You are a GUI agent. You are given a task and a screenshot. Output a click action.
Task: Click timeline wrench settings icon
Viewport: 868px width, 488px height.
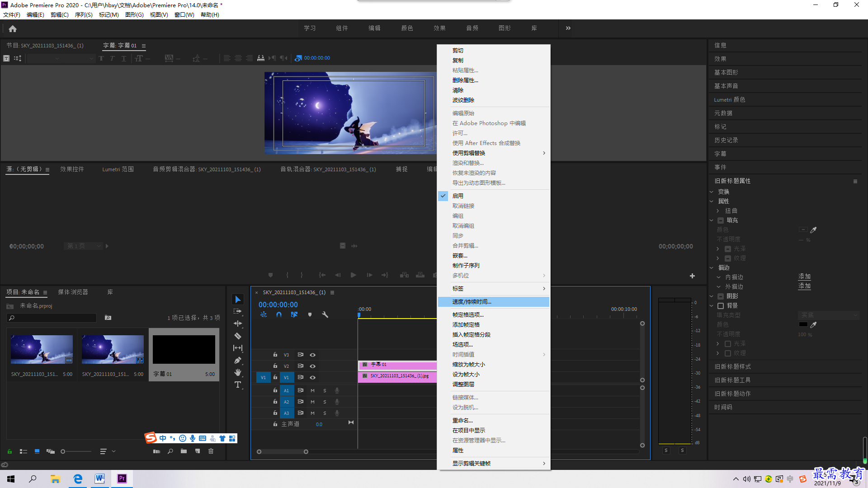coord(325,314)
